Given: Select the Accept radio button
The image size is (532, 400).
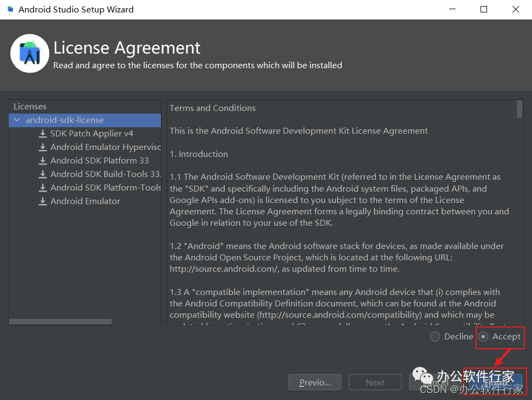Looking at the screenshot, I should 484,337.
